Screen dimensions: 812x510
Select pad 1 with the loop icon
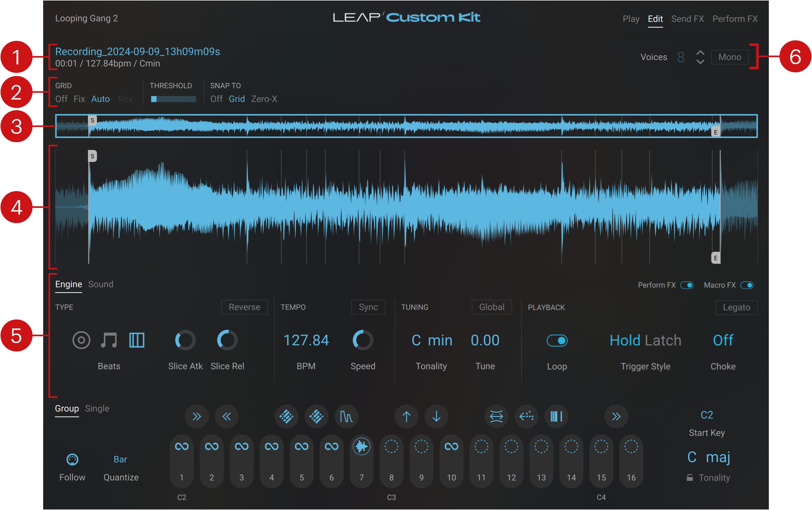182,461
